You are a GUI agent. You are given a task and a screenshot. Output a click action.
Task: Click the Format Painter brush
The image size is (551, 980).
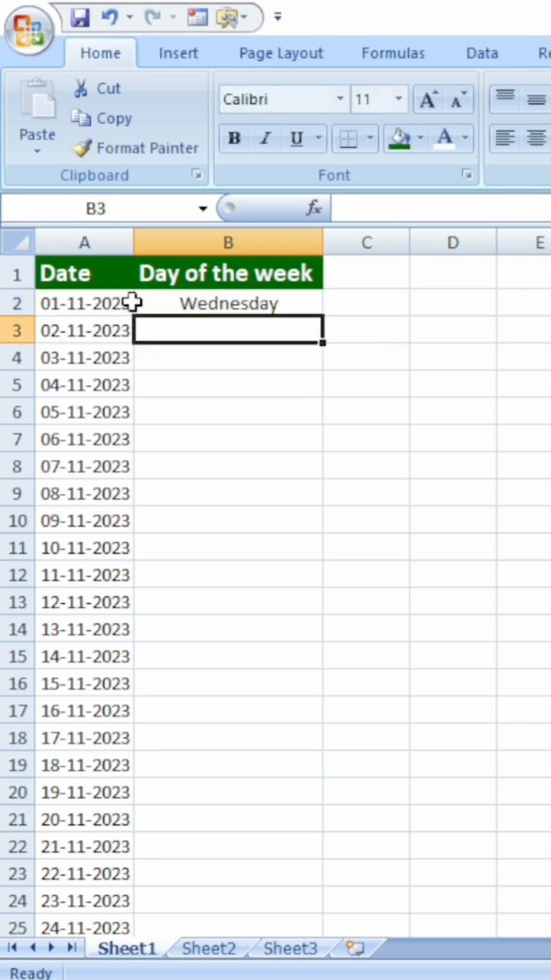tap(83, 148)
